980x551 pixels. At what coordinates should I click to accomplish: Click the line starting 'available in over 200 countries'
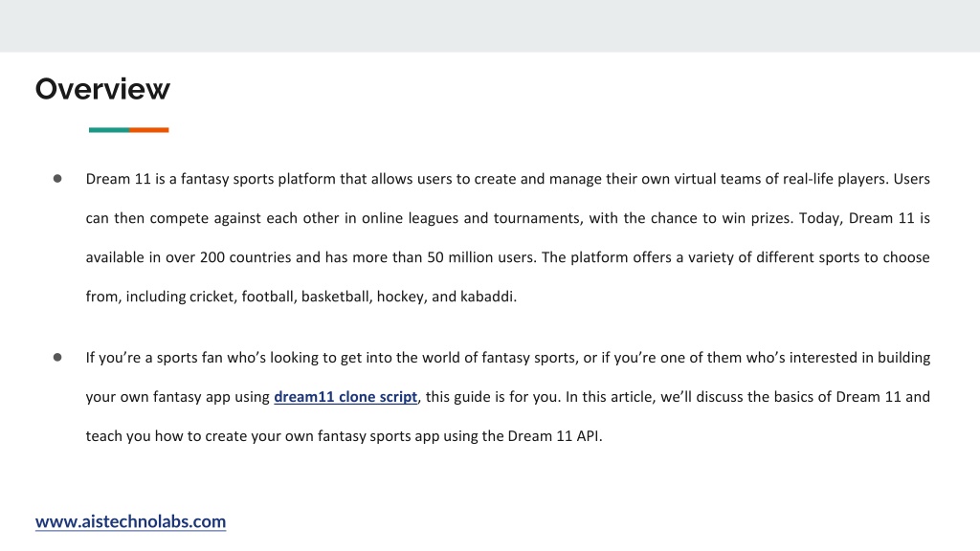tap(507, 258)
